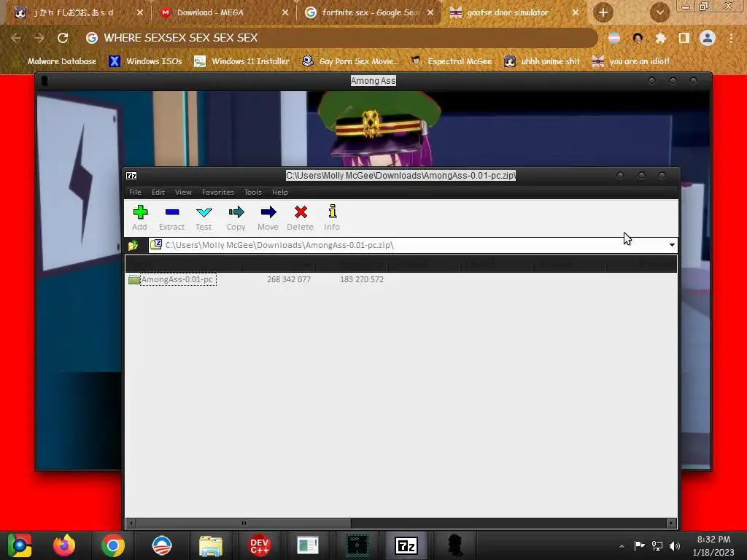Screen dimensions: 747x560
Task: Open the 7z window system icon
Action: (131, 176)
